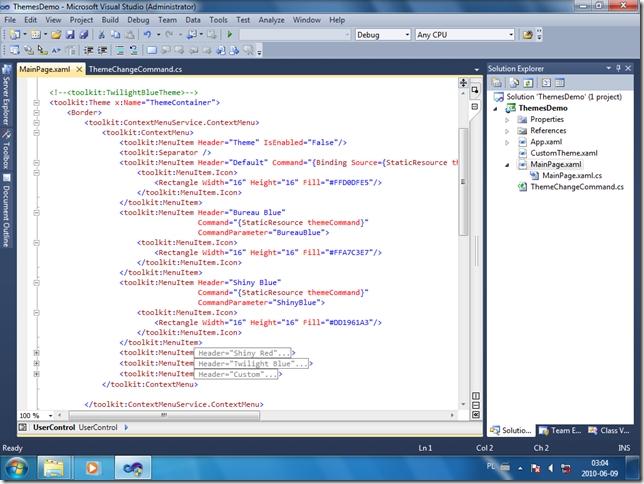This screenshot has height=484, width=644.
Task: Click the View Code icon in Solution Explorer
Action: 546,83
